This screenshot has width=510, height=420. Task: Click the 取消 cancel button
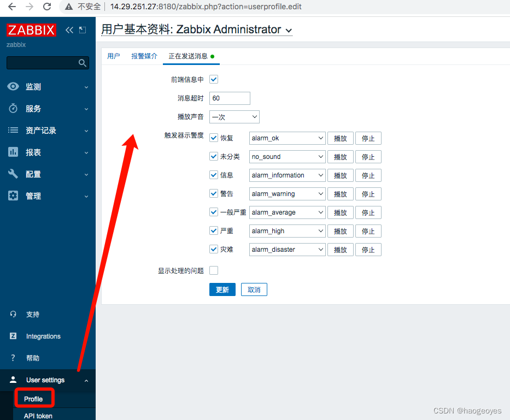(x=254, y=289)
